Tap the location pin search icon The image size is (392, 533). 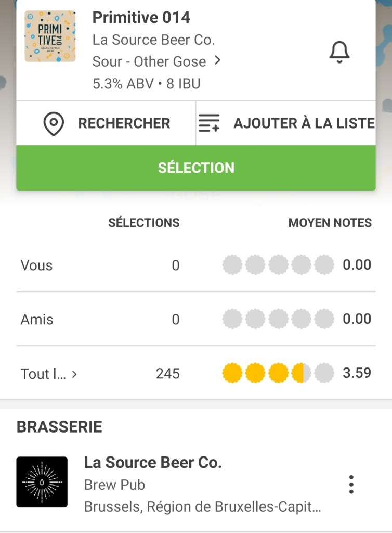tap(54, 124)
